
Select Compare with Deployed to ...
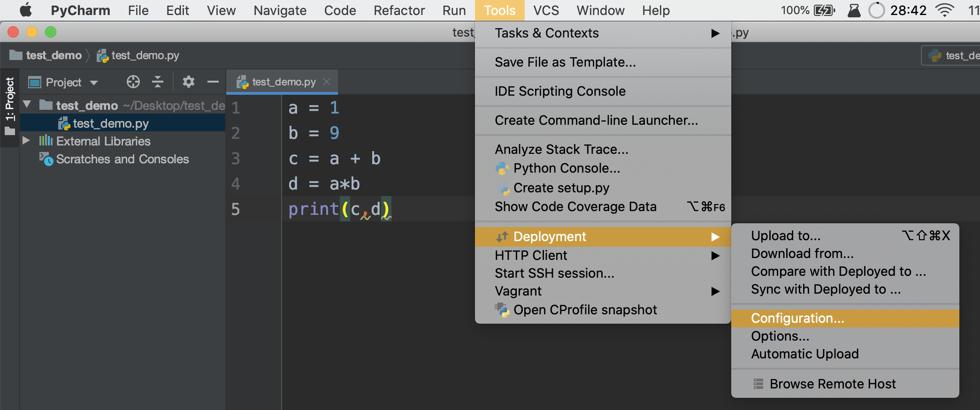click(x=845, y=272)
